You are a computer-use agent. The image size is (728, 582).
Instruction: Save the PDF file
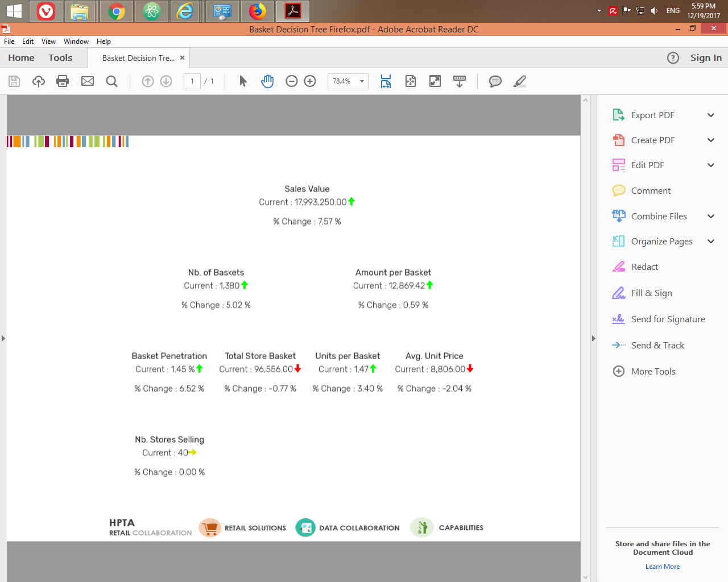14,81
